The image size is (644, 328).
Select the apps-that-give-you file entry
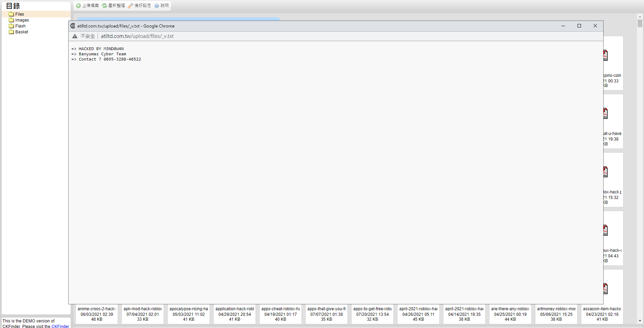coord(327,314)
